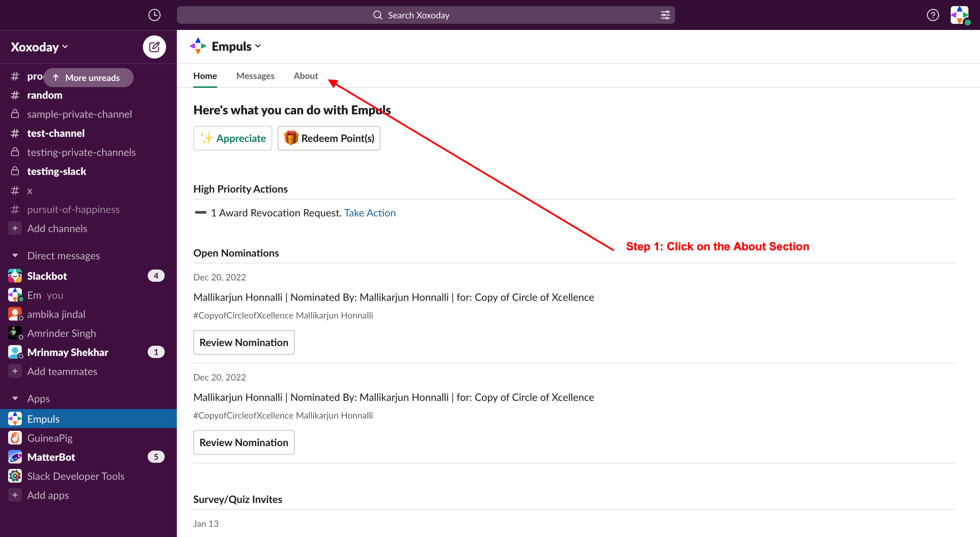
Task: Click the MatterBot app icon
Action: 15,457
